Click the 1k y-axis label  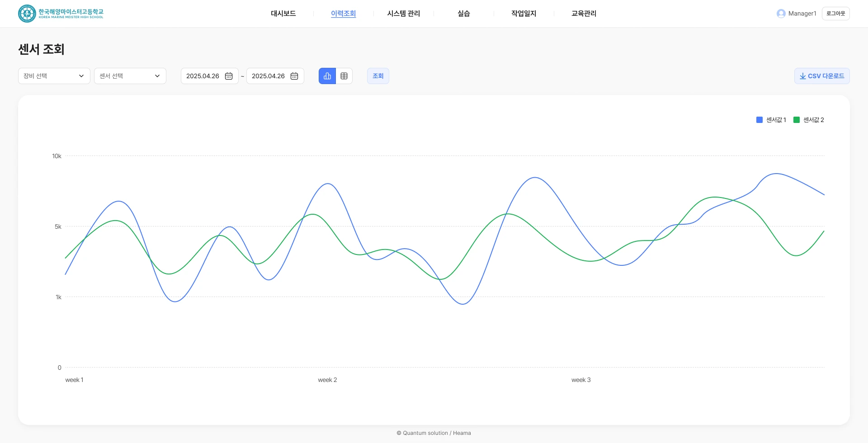(58, 297)
